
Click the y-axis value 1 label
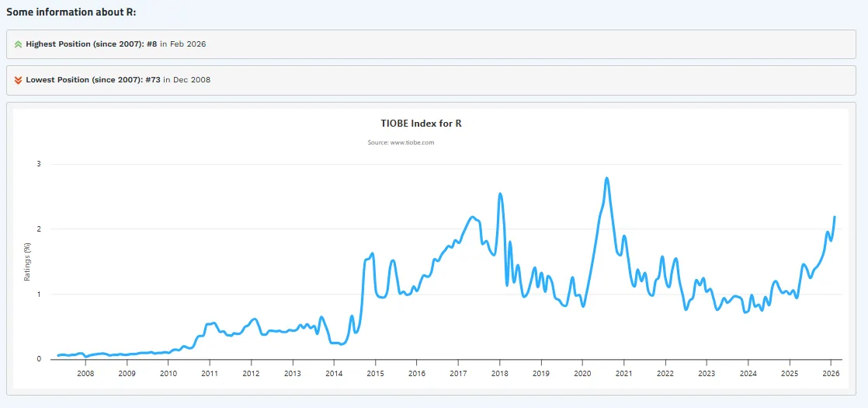click(x=38, y=295)
